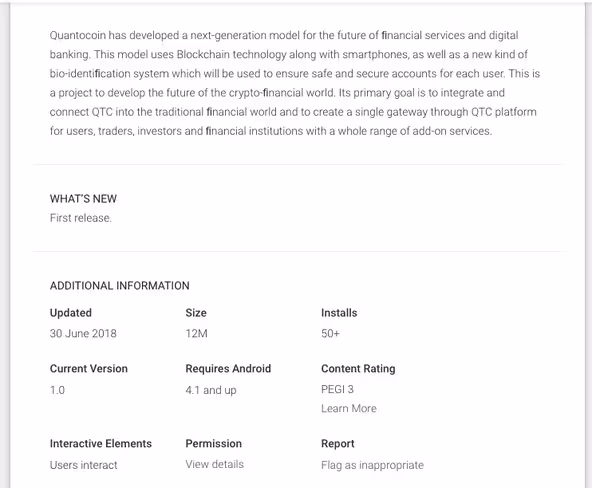
Task: Open View details under Permission
Action: click(x=214, y=464)
